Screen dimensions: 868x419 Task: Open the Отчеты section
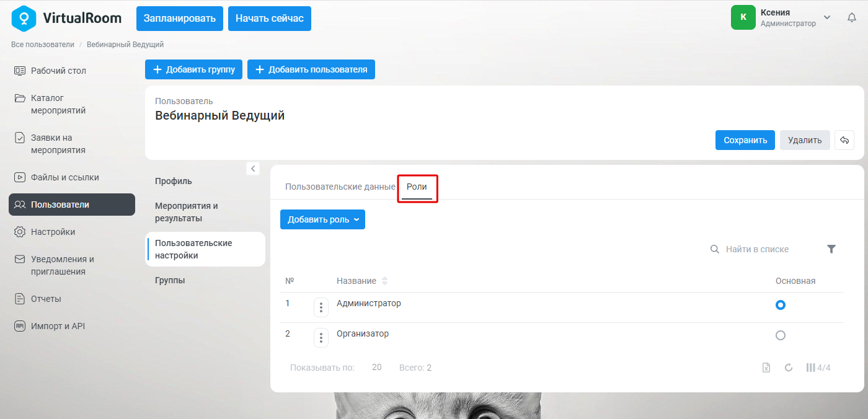point(72,299)
